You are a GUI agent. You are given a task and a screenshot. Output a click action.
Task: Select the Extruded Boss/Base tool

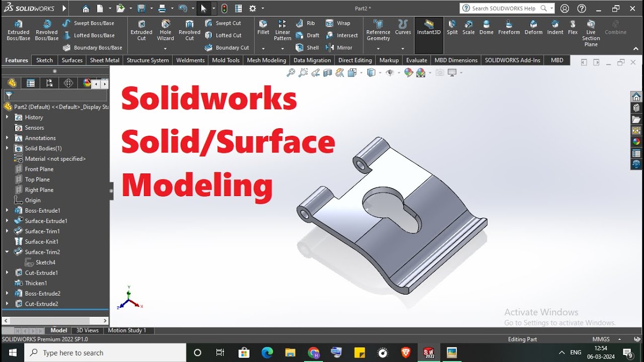pyautogui.click(x=18, y=31)
